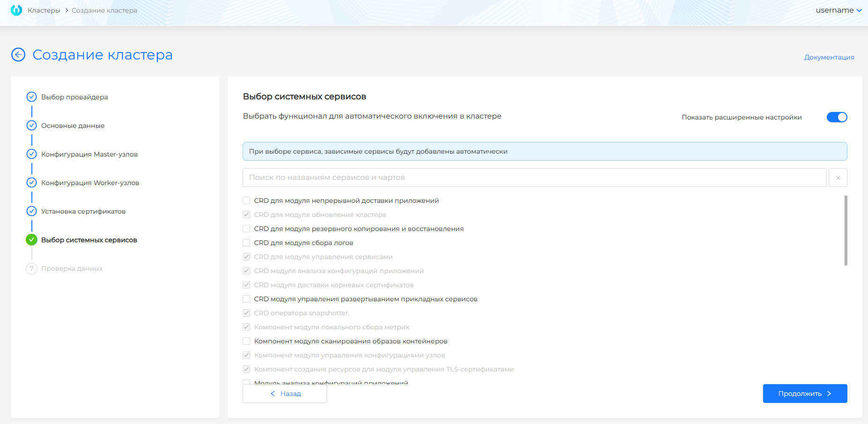Viewport: 868px width, 424px height.
Task: Click the Продолжить button
Action: (x=805, y=394)
